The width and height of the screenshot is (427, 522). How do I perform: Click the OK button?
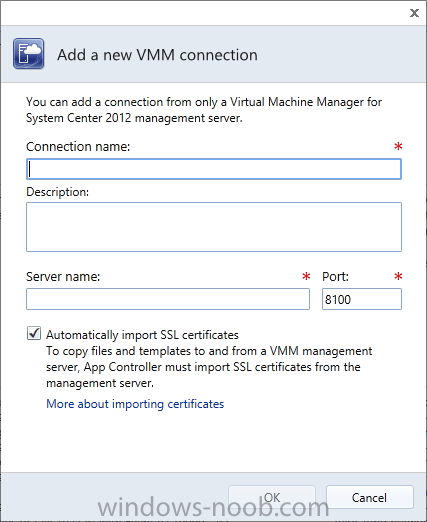pyautogui.click(x=272, y=497)
